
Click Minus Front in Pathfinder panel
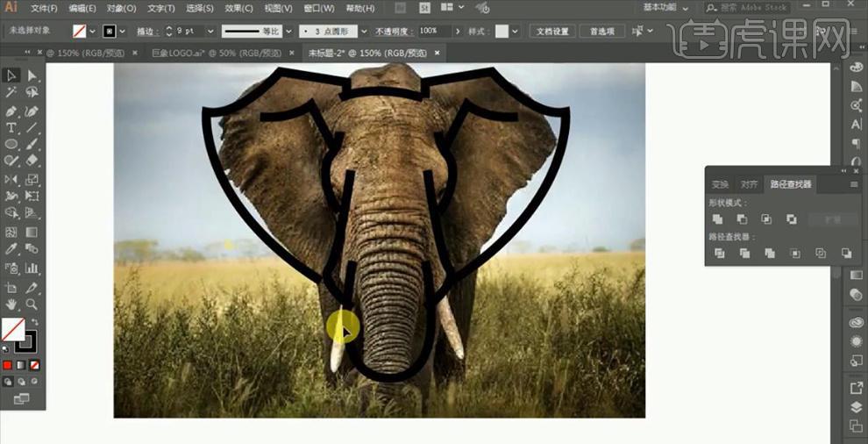[x=743, y=219]
